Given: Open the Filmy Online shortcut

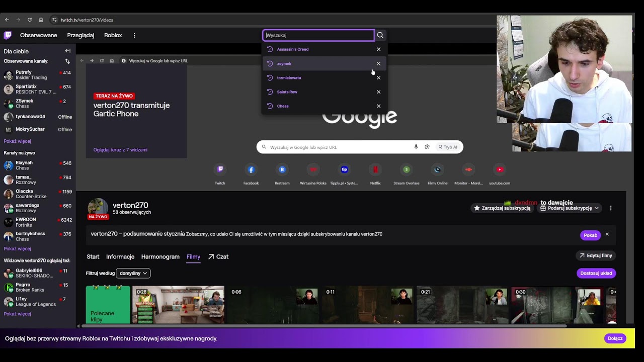Looking at the screenshot, I should [x=437, y=170].
